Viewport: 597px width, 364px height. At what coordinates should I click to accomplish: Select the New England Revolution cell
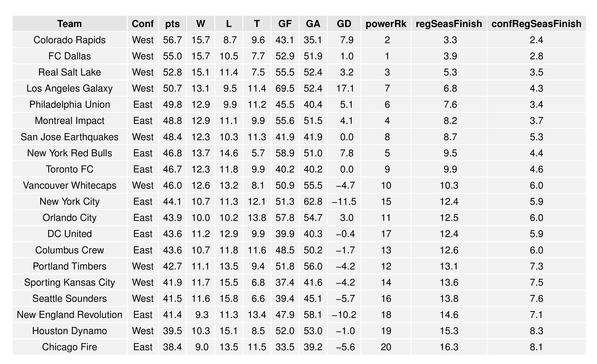tap(69, 315)
